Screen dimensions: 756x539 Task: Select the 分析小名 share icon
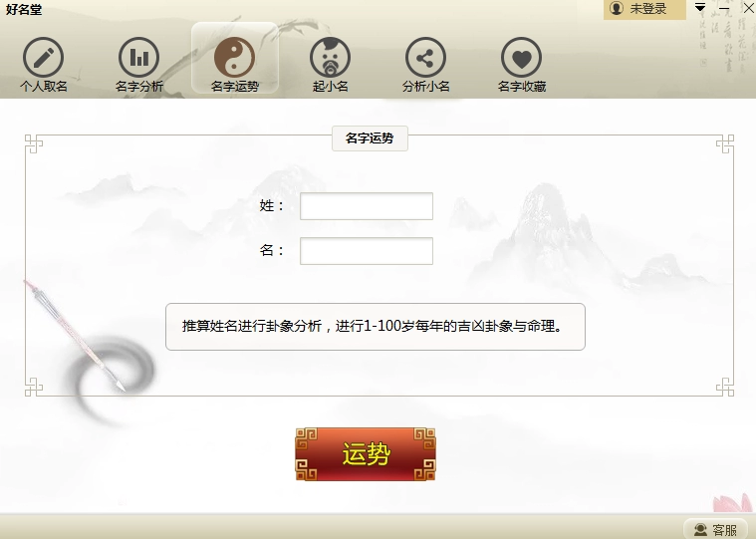[x=425, y=58]
